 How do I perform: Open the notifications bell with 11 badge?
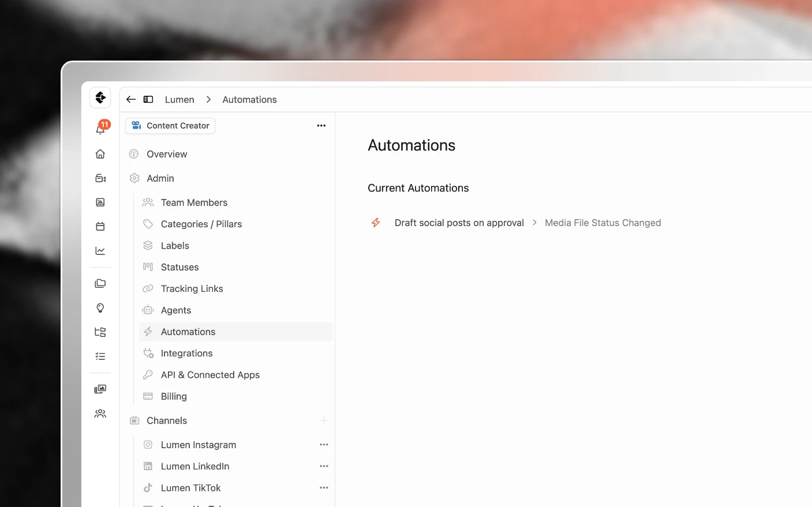(101, 128)
